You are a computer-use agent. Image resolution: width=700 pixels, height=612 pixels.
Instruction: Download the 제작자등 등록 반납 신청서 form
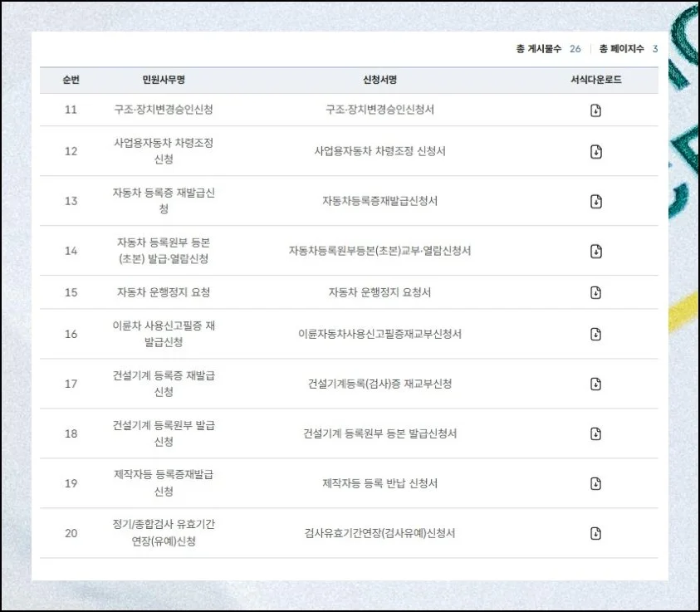(x=595, y=483)
